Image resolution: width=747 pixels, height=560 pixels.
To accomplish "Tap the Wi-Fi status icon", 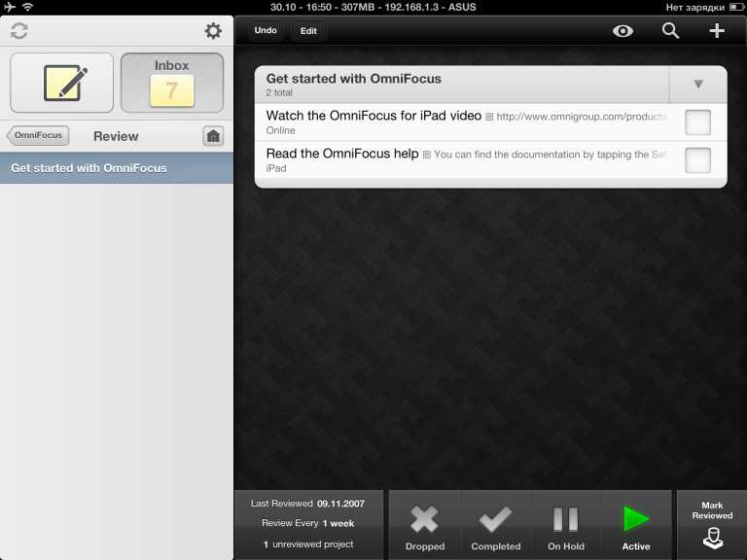I will coord(27,7).
